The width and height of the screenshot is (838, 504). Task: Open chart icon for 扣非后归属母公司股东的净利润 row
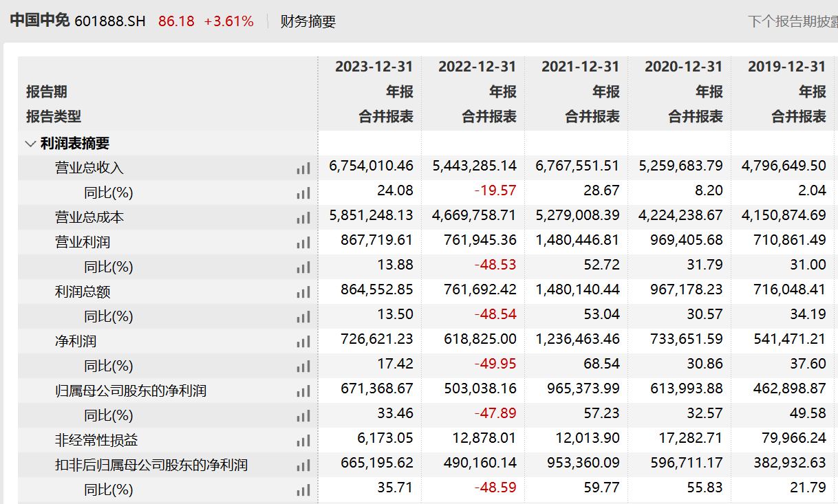point(303,465)
